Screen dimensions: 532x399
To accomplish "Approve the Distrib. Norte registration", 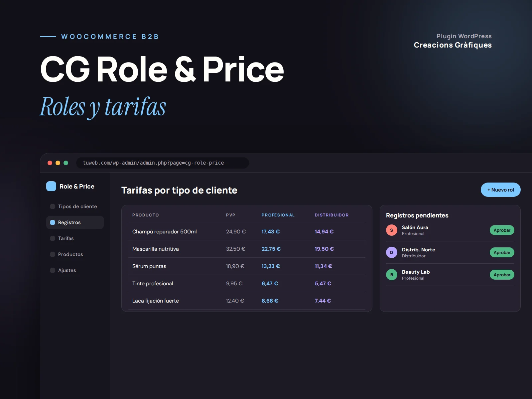I will (502, 252).
